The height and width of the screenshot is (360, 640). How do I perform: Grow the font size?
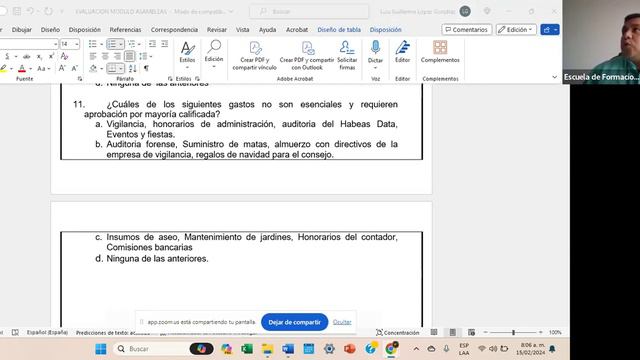(x=62, y=69)
